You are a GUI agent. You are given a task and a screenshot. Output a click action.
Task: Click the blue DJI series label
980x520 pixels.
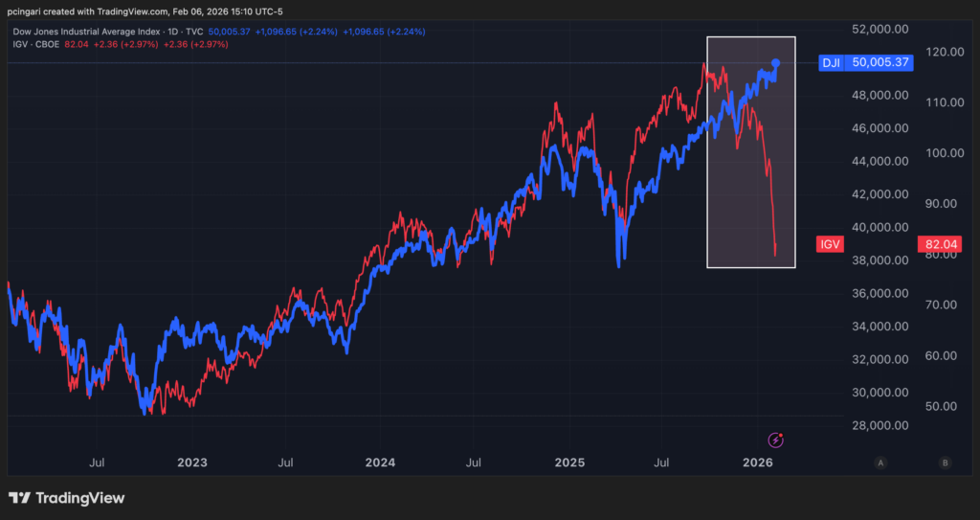tap(830, 63)
